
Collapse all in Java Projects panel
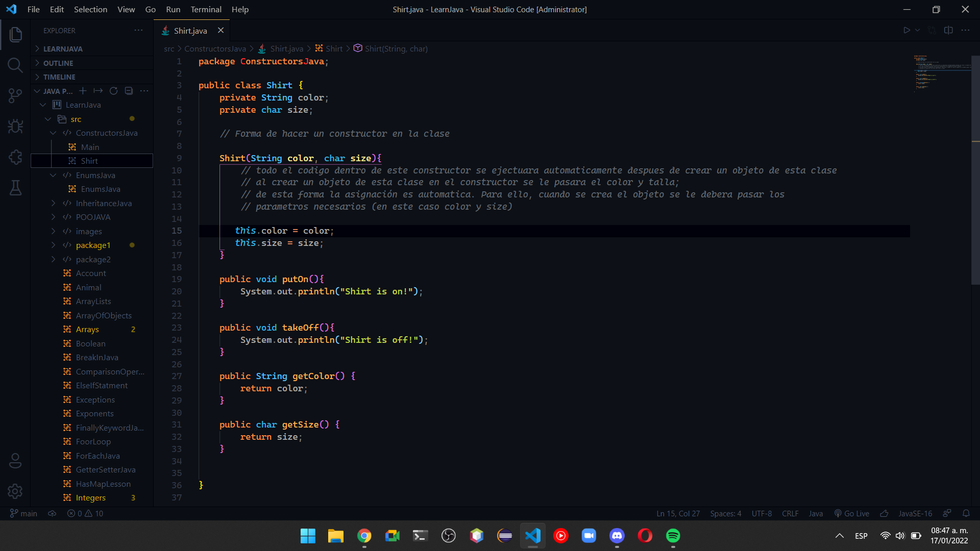tap(129, 91)
